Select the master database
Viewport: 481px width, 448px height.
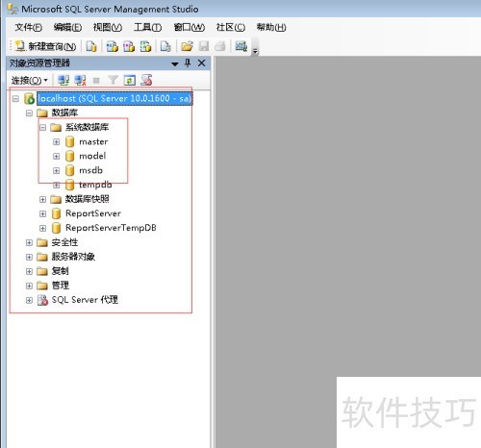[93, 141]
